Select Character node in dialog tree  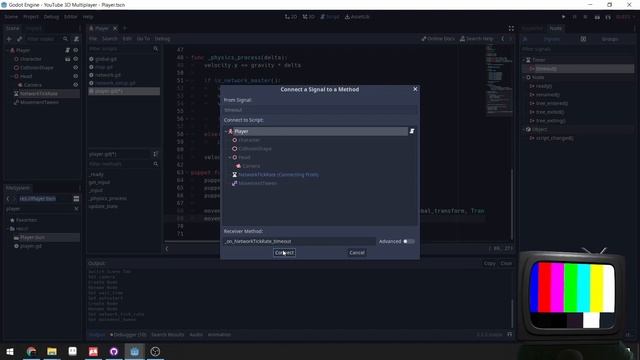point(249,140)
